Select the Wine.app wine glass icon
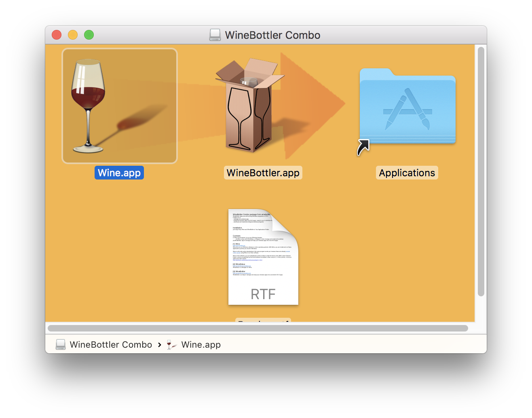532x418 pixels. point(120,106)
